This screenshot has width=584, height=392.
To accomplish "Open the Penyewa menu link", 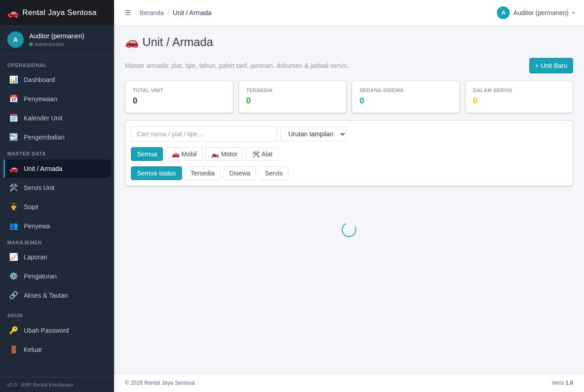I will pos(57,226).
